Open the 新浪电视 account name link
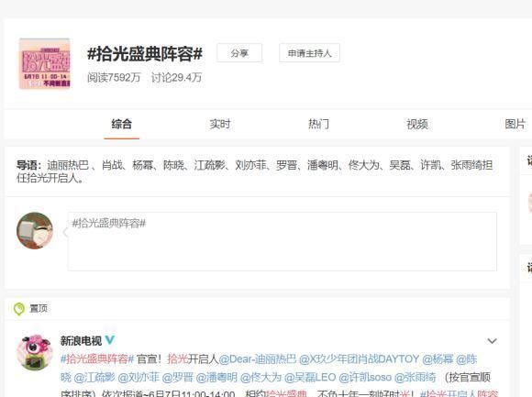 click(x=81, y=341)
